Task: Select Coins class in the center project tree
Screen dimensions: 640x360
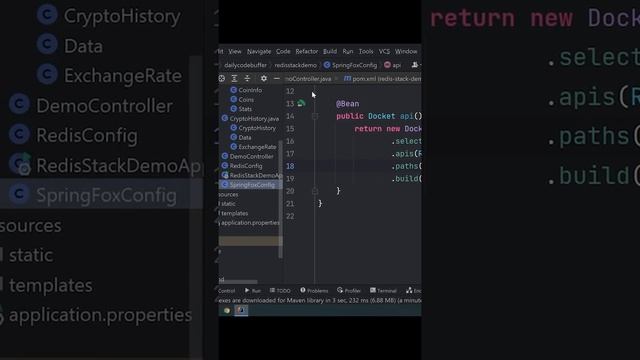Action: tap(242, 100)
